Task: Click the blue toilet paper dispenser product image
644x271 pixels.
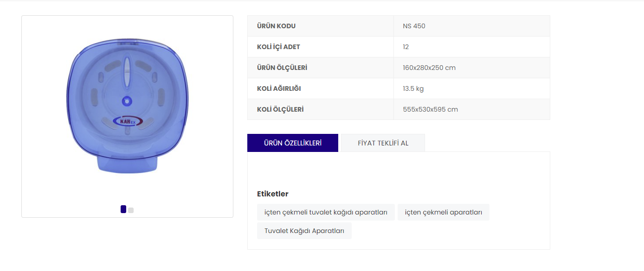Action: [127, 107]
